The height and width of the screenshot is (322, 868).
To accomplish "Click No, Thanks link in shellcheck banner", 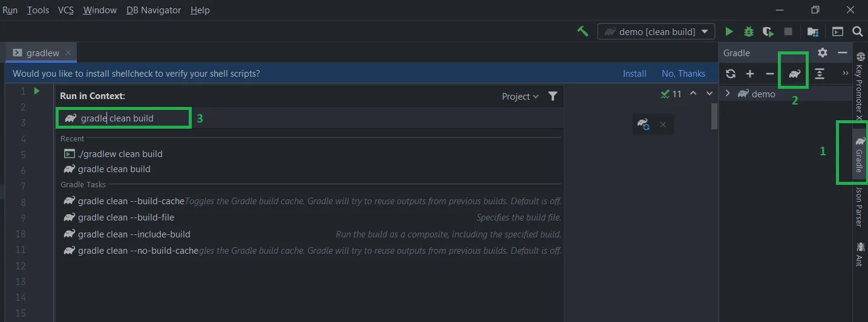I will click(x=684, y=74).
